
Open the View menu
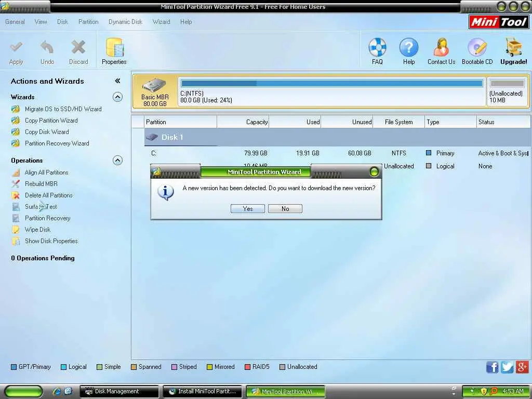coord(41,22)
